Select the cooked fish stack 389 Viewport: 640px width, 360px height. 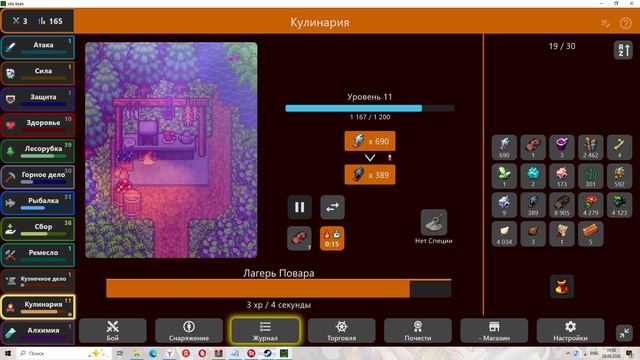tap(533, 205)
